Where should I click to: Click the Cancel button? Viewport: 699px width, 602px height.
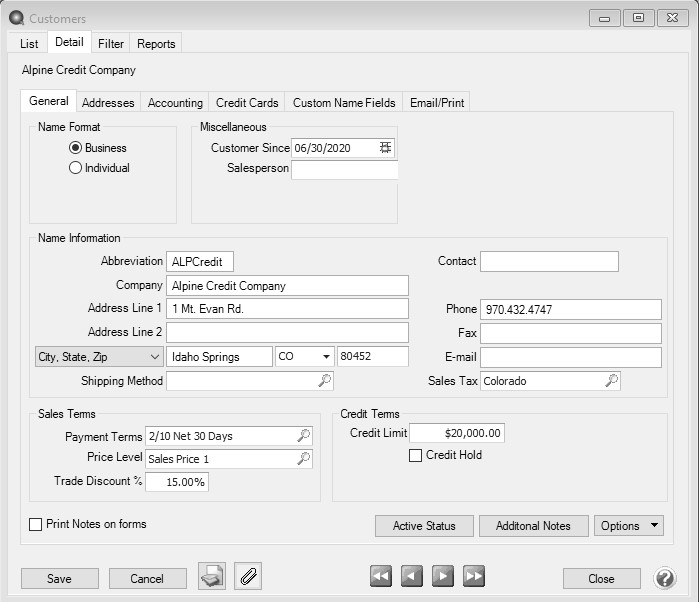click(148, 578)
